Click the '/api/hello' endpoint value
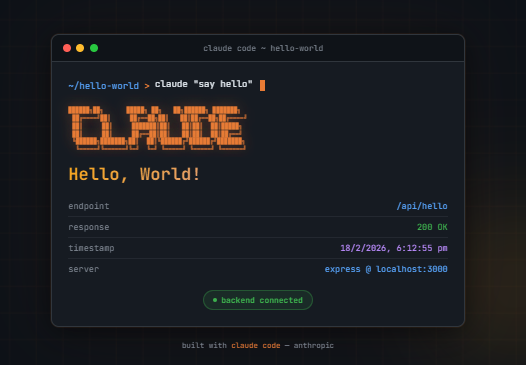The image size is (526, 365). [422, 206]
